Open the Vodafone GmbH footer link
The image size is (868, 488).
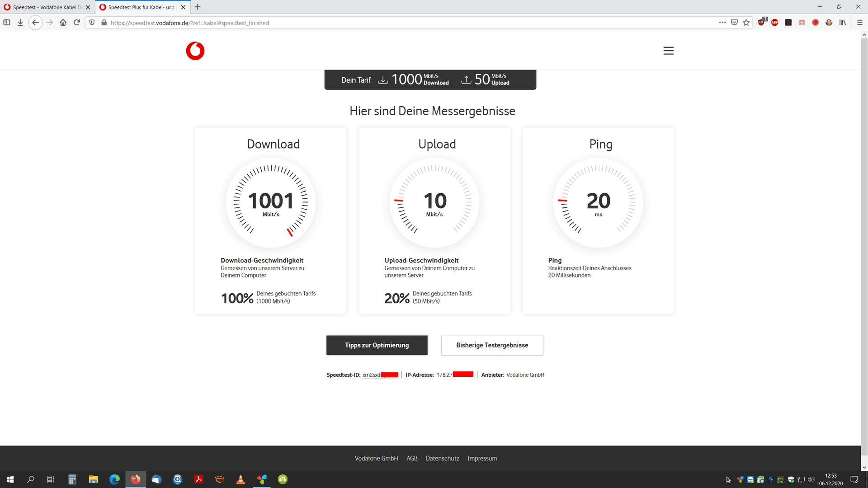[376, 458]
